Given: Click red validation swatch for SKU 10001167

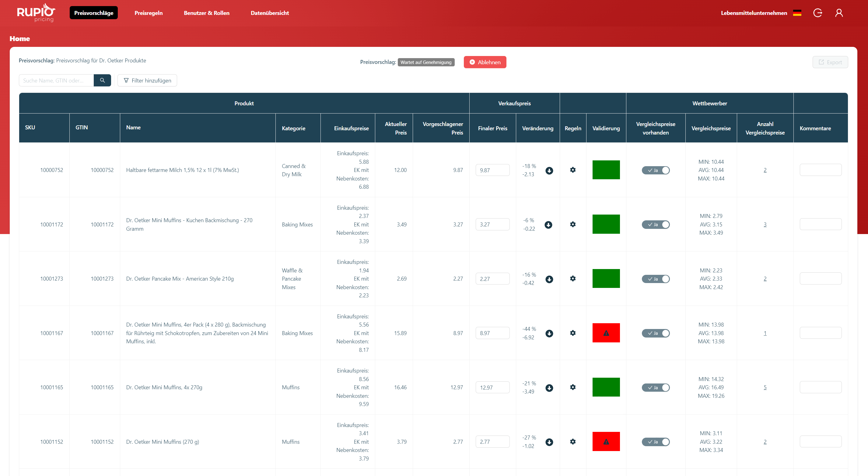Looking at the screenshot, I should click(x=606, y=333).
